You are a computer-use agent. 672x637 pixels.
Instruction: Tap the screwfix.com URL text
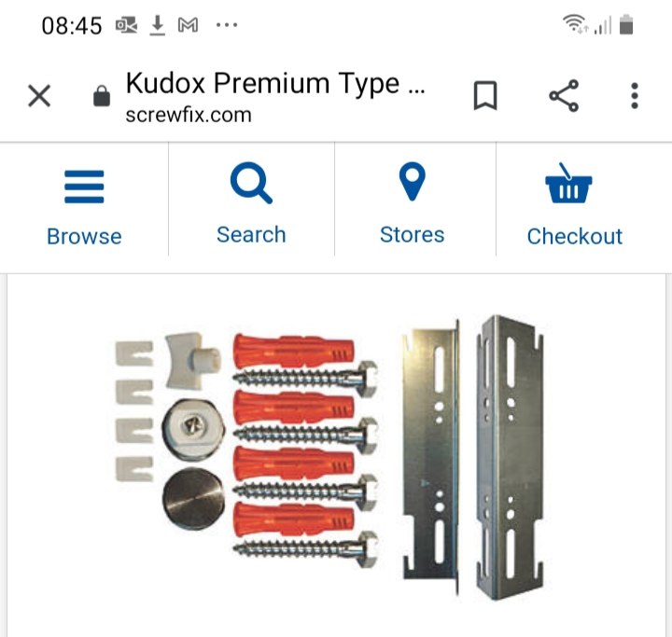[x=189, y=116]
